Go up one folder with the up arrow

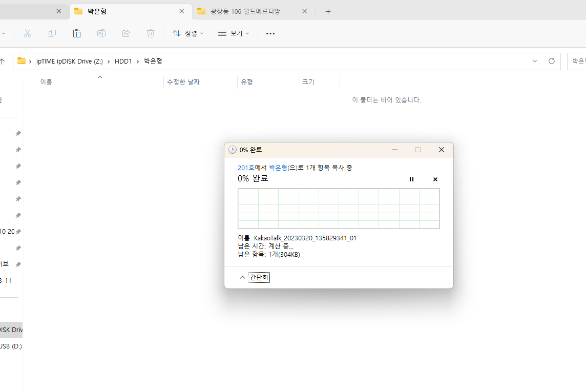tap(3, 61)
